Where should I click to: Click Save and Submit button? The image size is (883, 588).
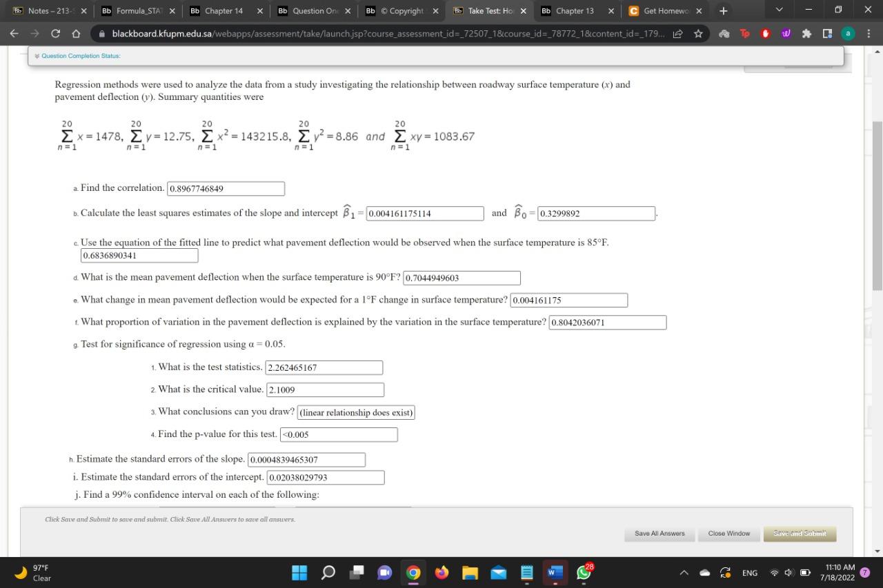click(800, 534)
